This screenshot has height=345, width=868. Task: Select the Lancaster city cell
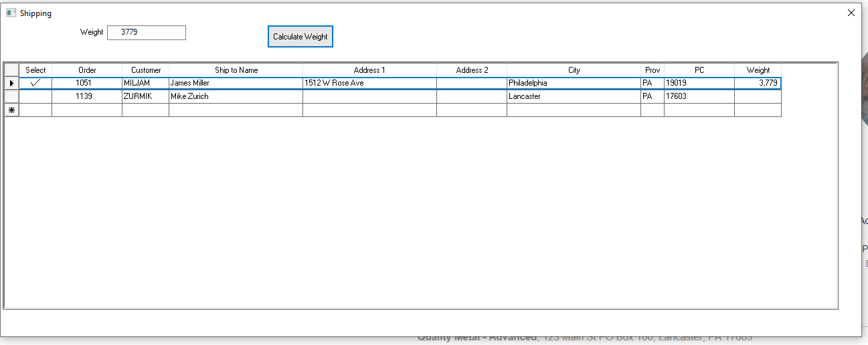pos(574,96)
